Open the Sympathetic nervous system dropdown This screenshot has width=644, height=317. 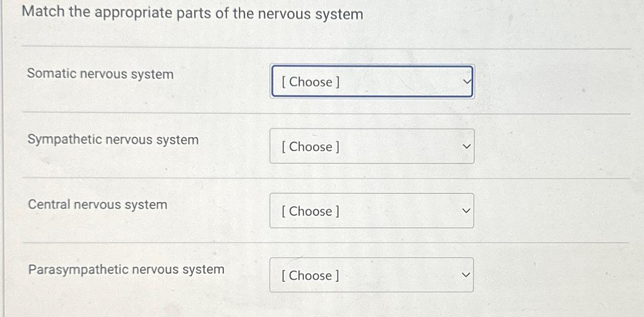pyautogui.click(x=372, y=147)
